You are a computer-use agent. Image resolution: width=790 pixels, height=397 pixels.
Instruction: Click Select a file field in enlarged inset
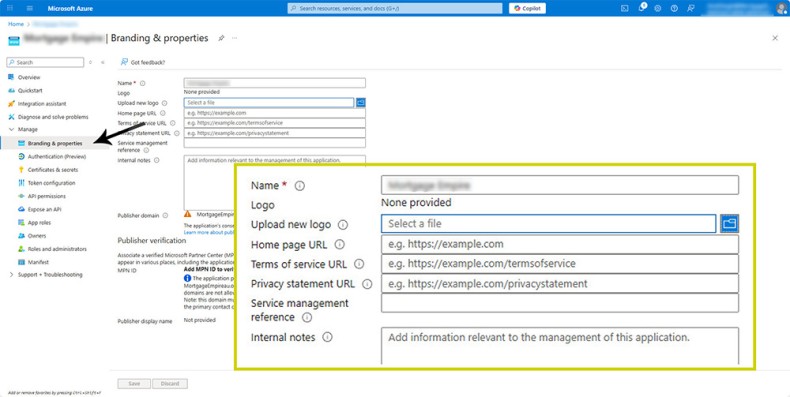point(549,224)
